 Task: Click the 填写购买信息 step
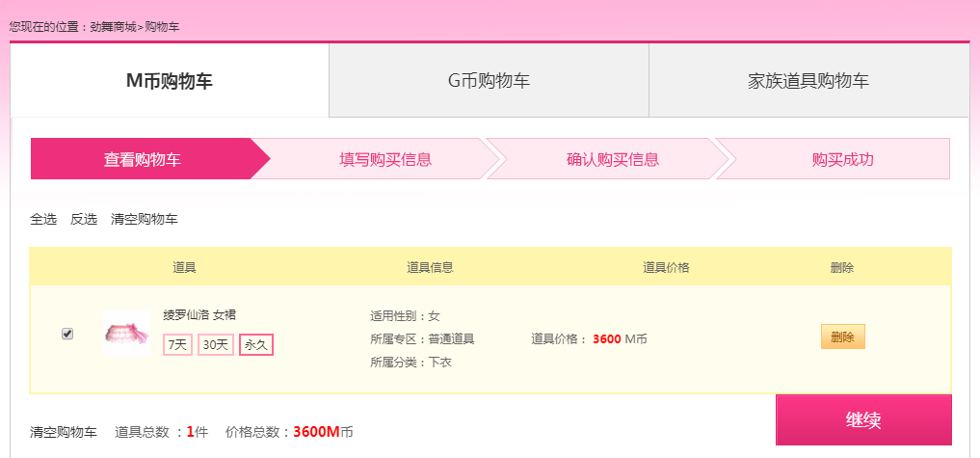385,159
